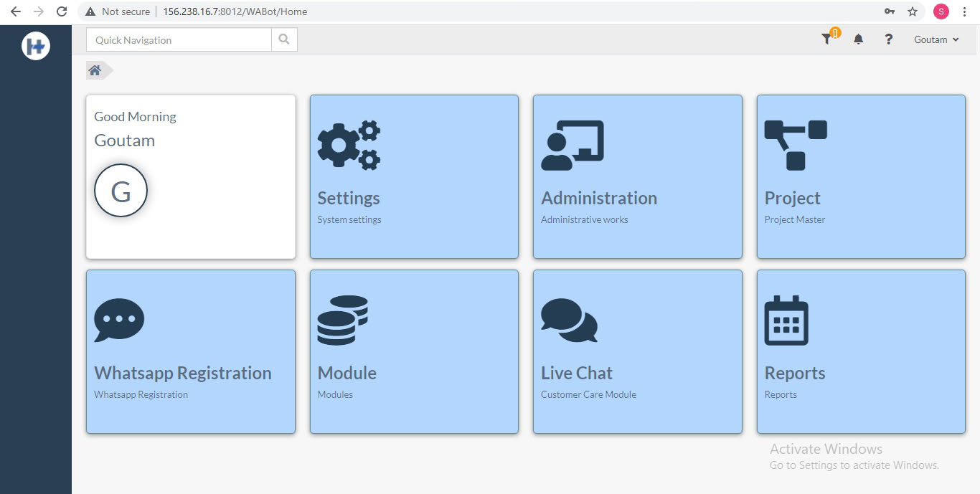Select the Project master flowchart icon
Viewport: 980px width, 494px height.
click(x=795, y=143)
